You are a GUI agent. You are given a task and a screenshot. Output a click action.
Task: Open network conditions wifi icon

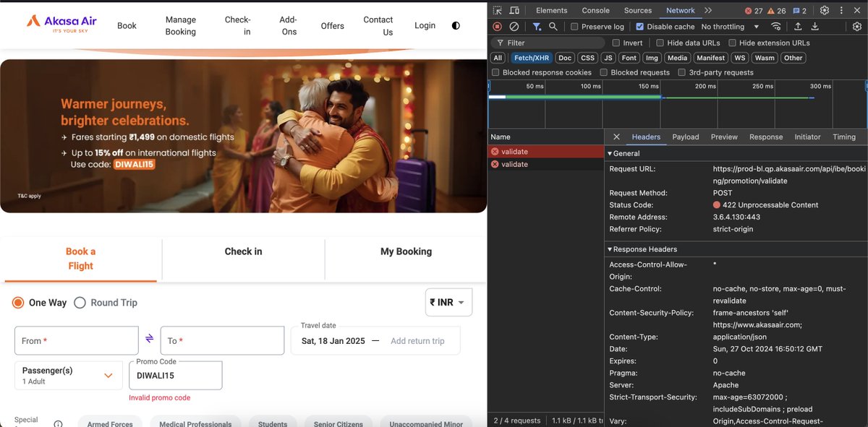point(776,27)
